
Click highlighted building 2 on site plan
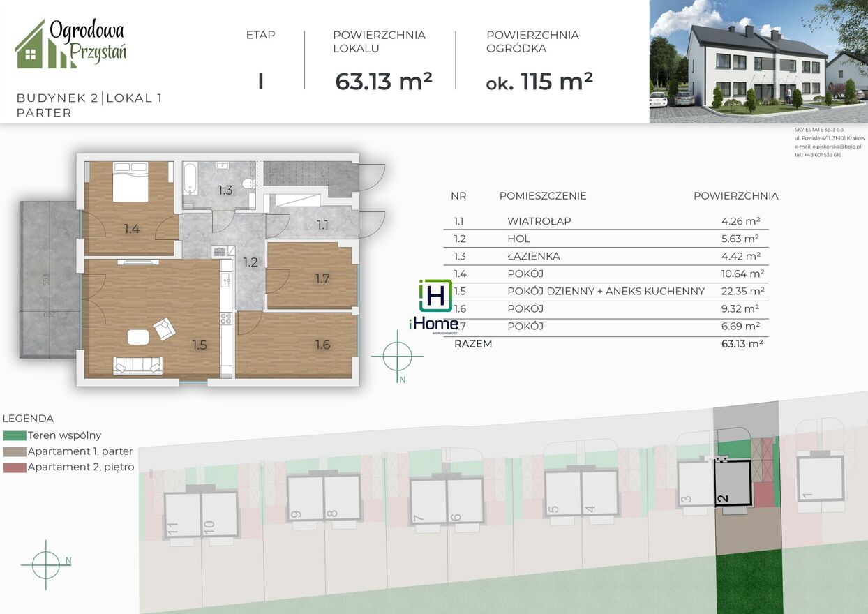click(x=733, y=483)
